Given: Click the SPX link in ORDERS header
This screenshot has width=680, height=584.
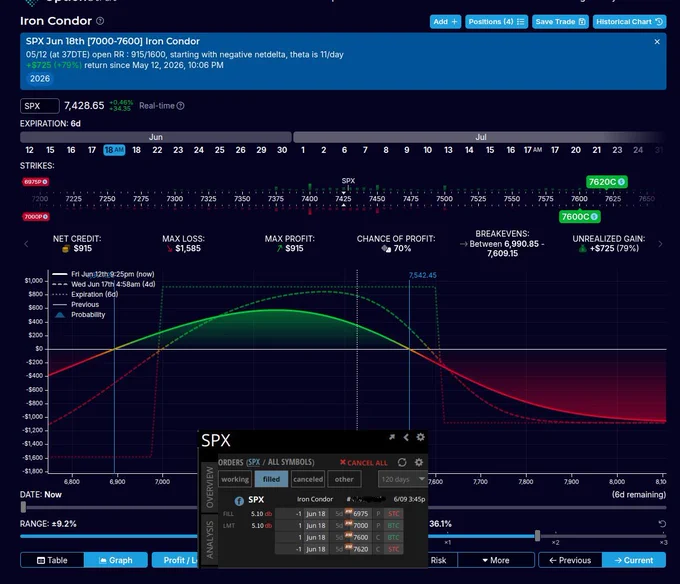Looking at the screenshot, I should [254, 462].
